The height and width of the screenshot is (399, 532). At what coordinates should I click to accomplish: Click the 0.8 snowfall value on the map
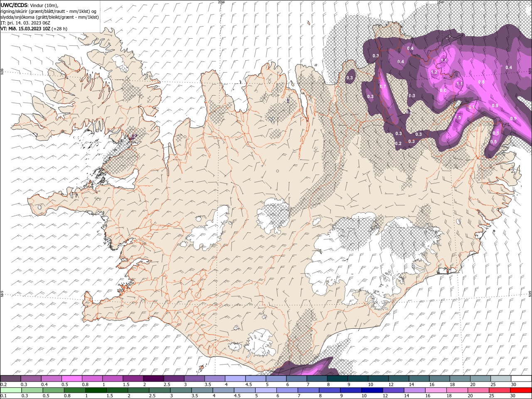point(481,82)
